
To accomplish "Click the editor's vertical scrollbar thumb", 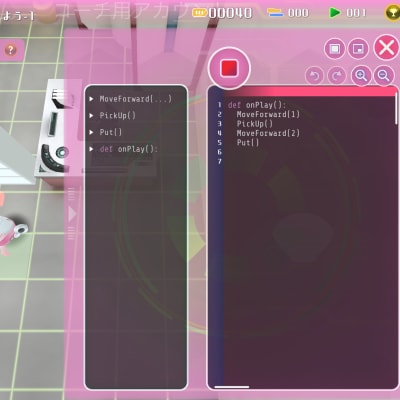I will click(396, 108).
